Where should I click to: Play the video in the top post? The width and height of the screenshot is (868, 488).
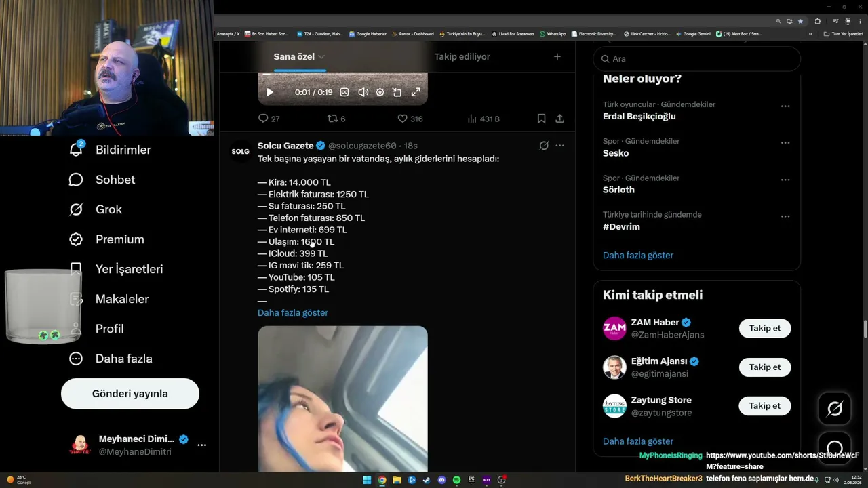point(270,92)
